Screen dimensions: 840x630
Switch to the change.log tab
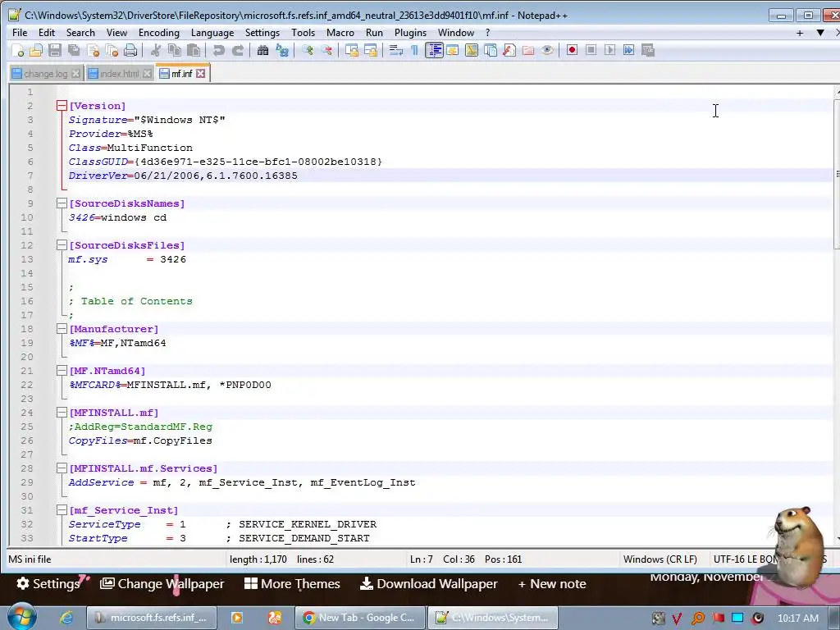45,74
